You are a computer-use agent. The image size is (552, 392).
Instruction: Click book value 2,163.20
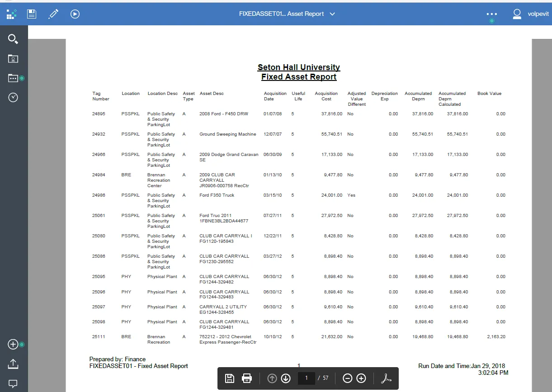[496, 337]
